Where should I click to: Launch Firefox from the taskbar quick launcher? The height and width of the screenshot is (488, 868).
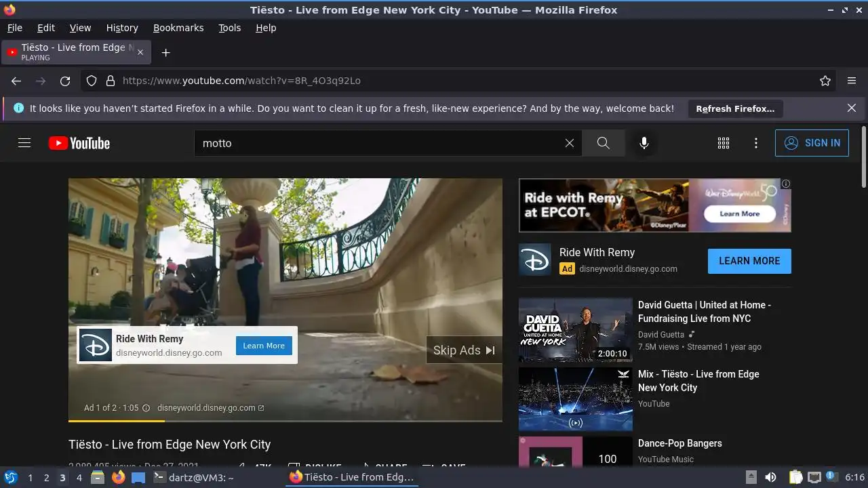coord(118,477)
